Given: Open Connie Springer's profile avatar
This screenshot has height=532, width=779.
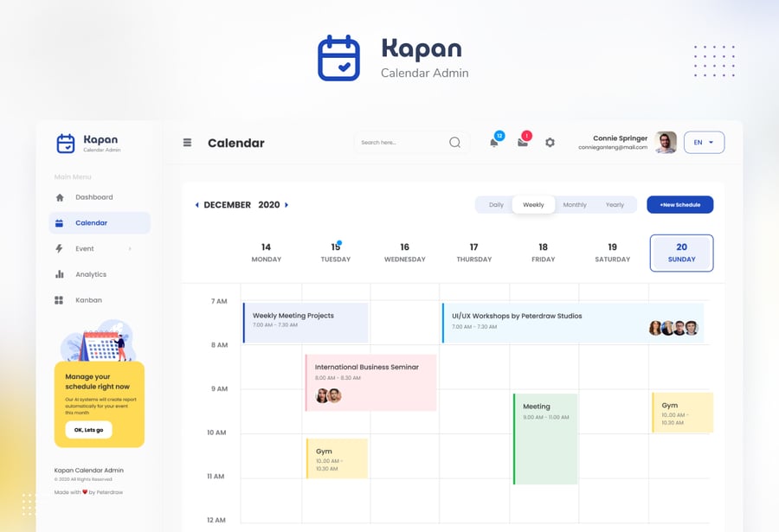Looking at the screenshot, I should pyautogui.click(x=666, y=143).
